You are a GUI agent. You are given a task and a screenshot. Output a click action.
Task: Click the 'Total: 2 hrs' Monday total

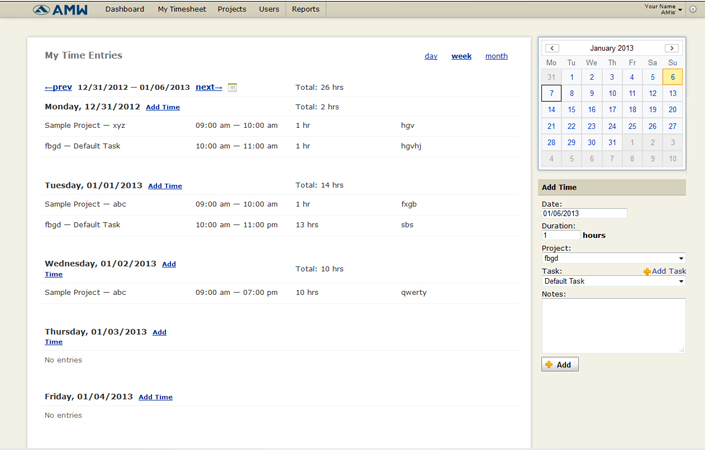[317, 107]
